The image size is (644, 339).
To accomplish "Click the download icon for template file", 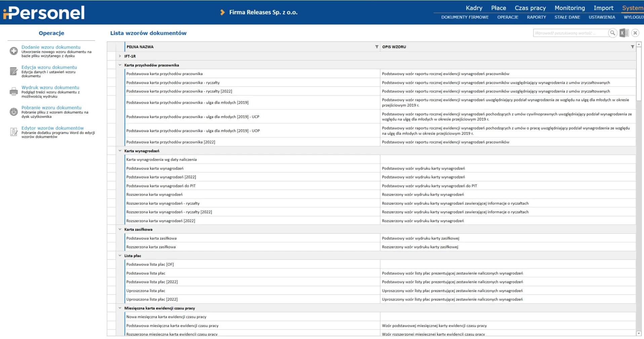I will [14, 112].
